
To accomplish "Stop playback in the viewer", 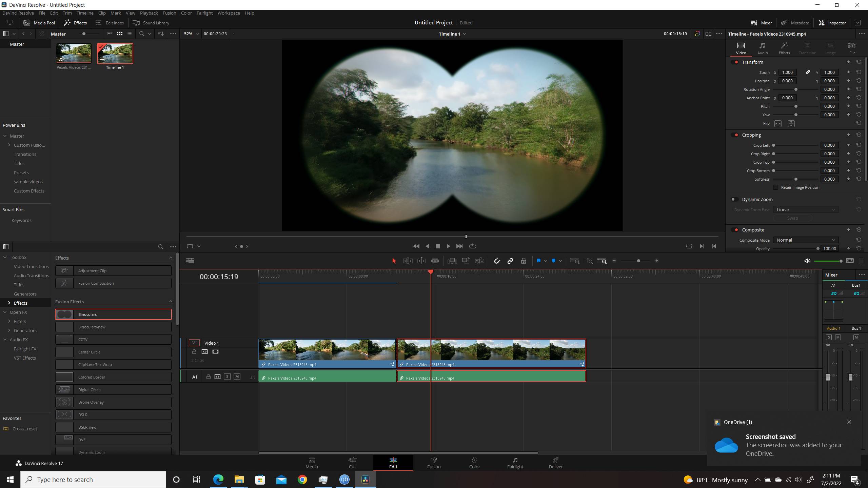I will [x=438, y=246].
